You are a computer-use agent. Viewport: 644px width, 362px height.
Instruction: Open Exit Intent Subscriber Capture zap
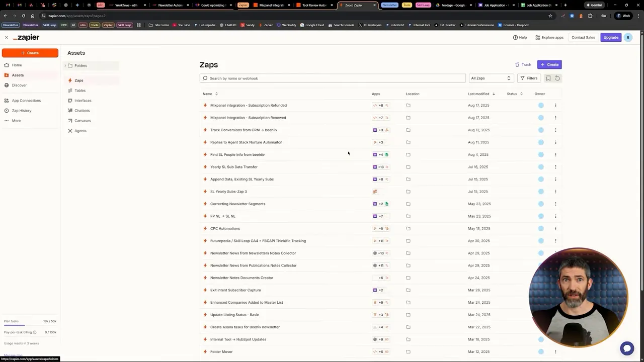235,290
